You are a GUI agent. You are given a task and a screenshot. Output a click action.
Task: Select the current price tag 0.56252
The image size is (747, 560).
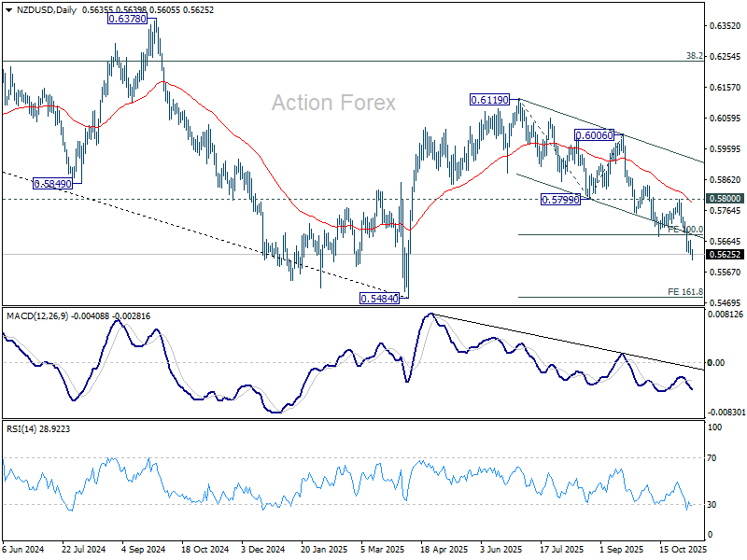tap(725, 255)
